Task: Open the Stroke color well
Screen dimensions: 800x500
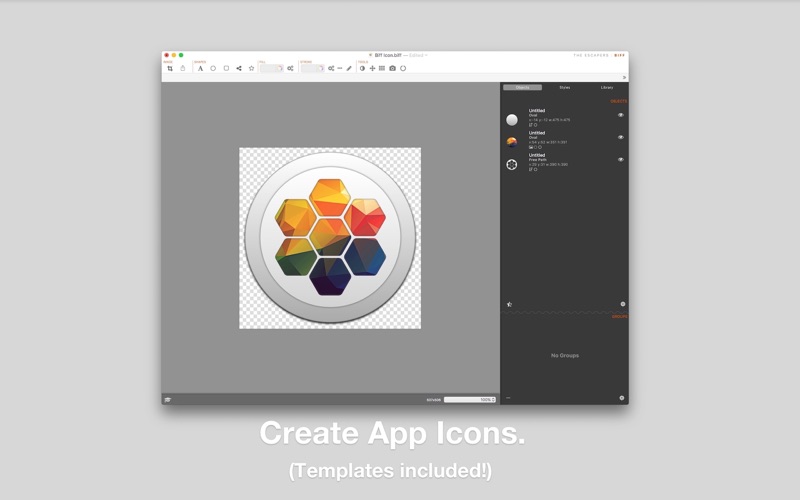Action: coord(312,68)
